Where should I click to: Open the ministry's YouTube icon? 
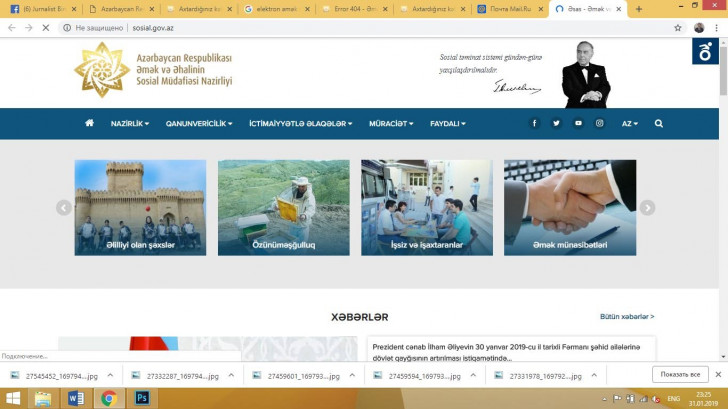578,123
